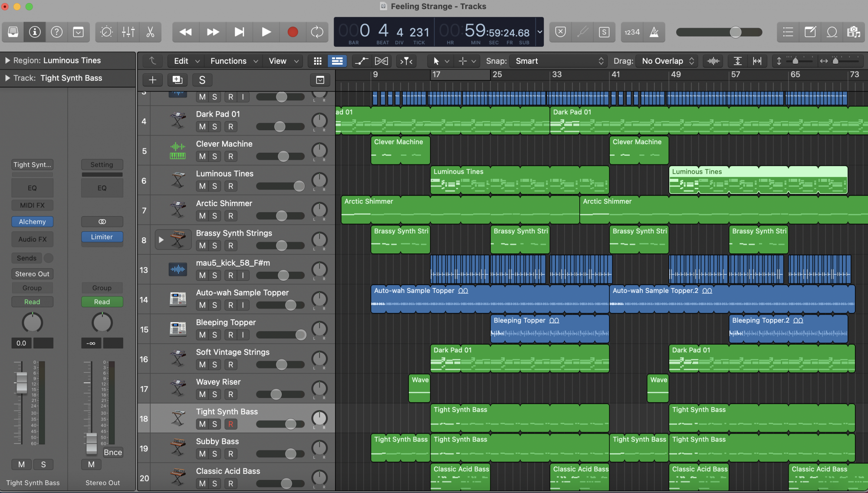The width and height of the screenshot is (868, 493).
Task: Record-enable the Luminous Tines track
Action: pos(230,186)
